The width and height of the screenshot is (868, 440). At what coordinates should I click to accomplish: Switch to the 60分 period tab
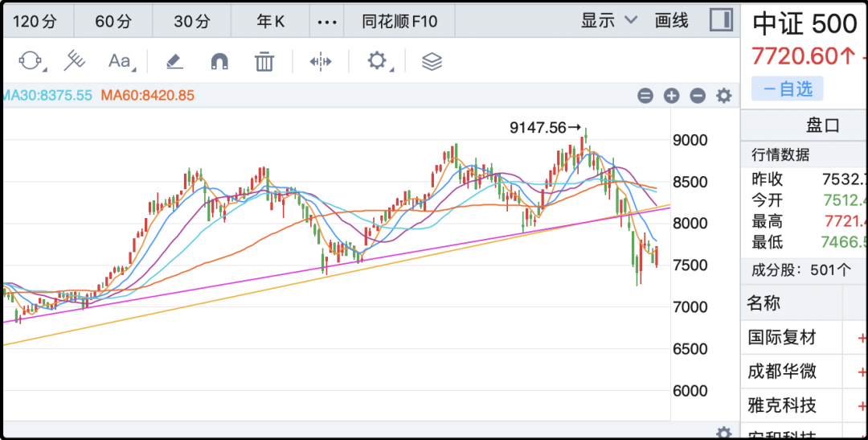click(113, 21)
